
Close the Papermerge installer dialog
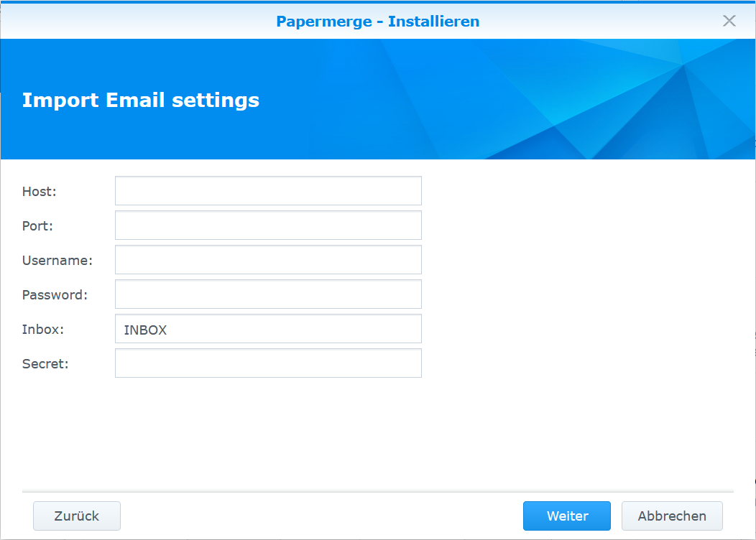tap(729, 21)
